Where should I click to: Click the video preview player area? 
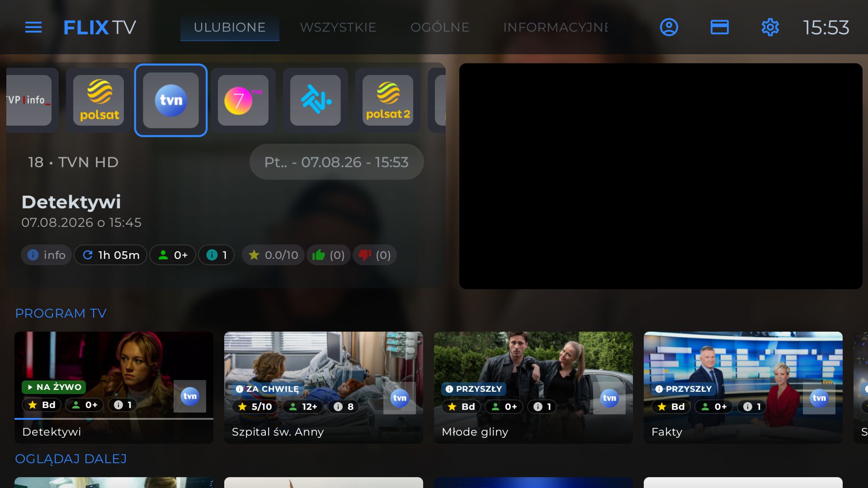click(661, 176)
